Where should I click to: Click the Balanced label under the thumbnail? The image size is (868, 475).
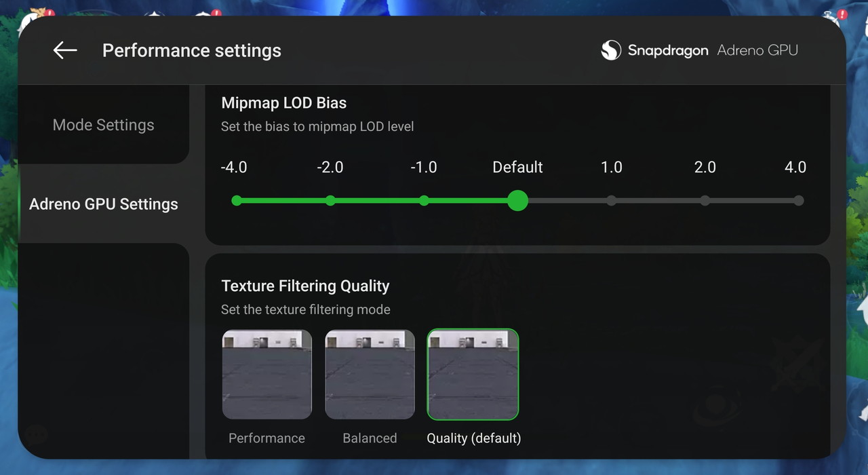click(x=370, y=438)
